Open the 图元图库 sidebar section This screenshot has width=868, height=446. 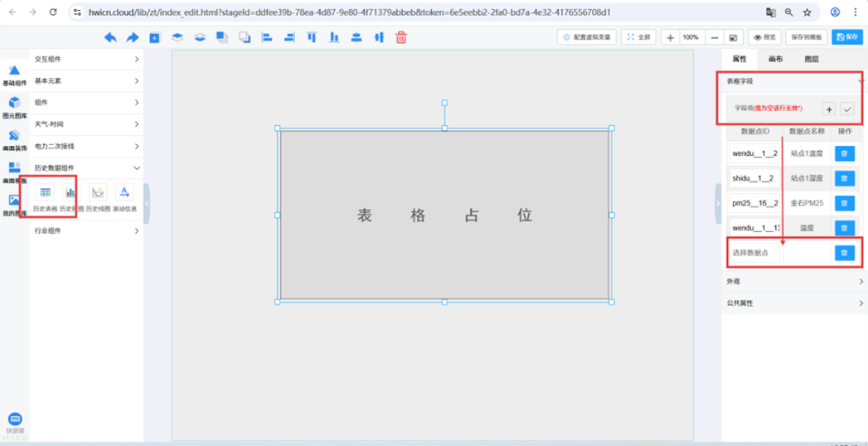pos(14,106)
